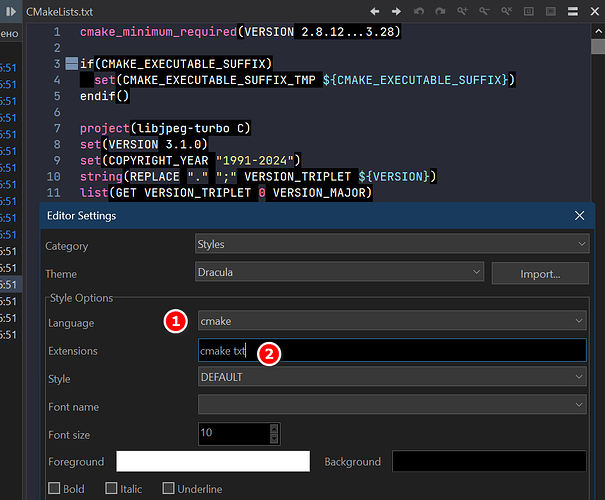
Task: Open the Theme dropdown showing Dracula
Action: 339,272
